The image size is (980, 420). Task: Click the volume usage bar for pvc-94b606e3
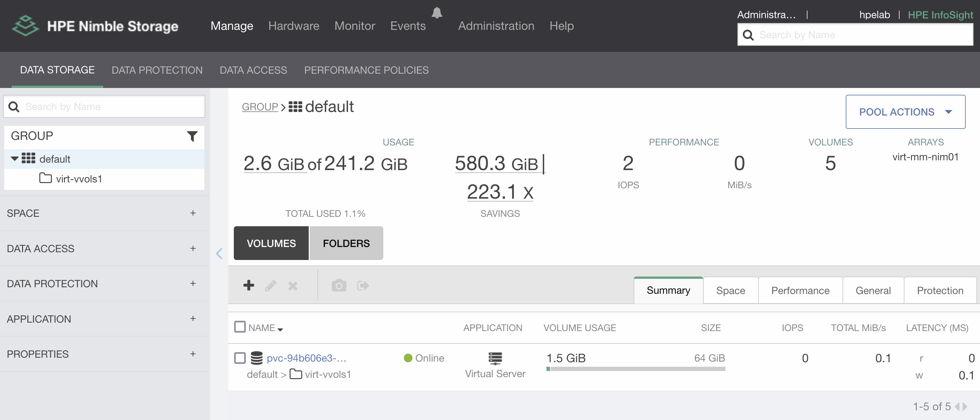click(636, 369)
